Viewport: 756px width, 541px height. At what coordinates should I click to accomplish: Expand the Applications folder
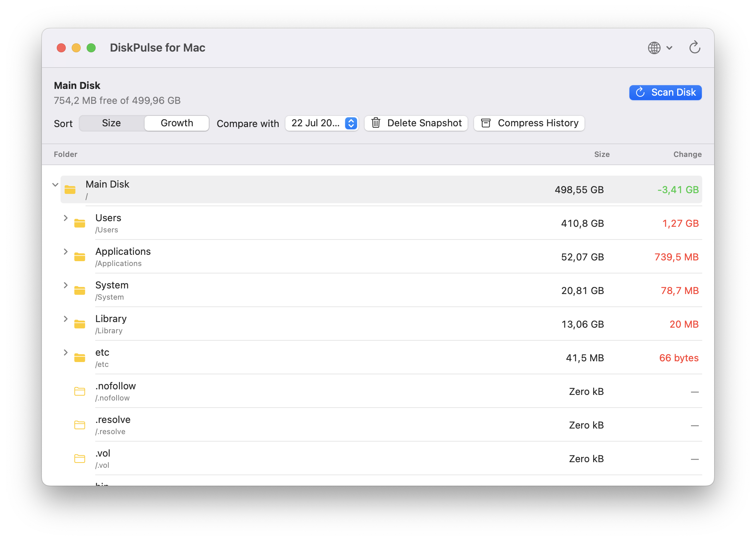coord(66,251)
